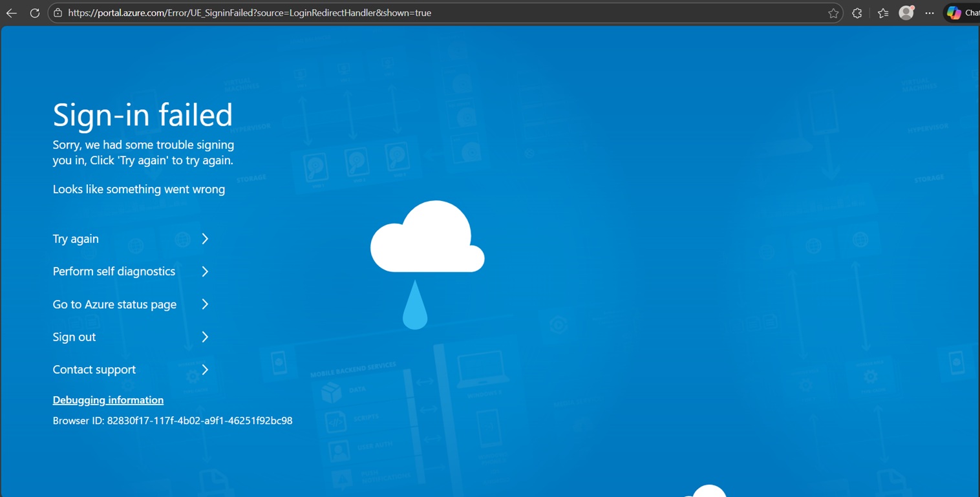Screen dimensions: 980x497
Task: Choose 'Sign out'
Action: pos(74,337)
